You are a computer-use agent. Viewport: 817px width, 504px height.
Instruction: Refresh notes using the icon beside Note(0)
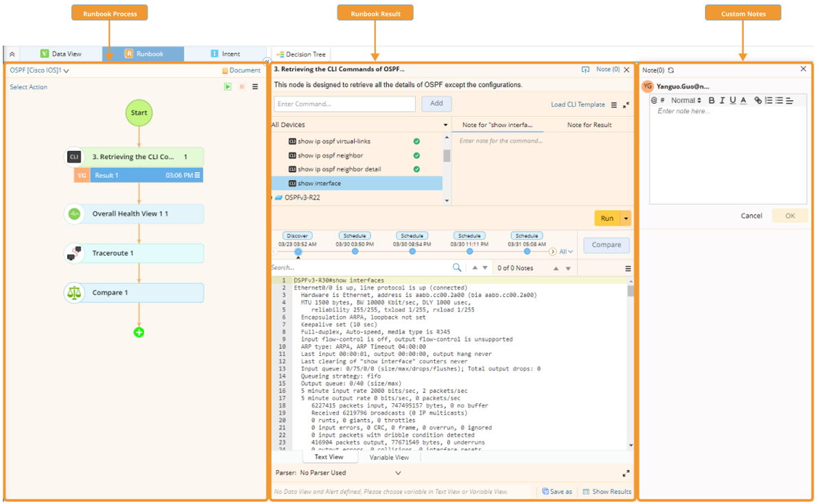pyautogui.click(x=671, y=70)
